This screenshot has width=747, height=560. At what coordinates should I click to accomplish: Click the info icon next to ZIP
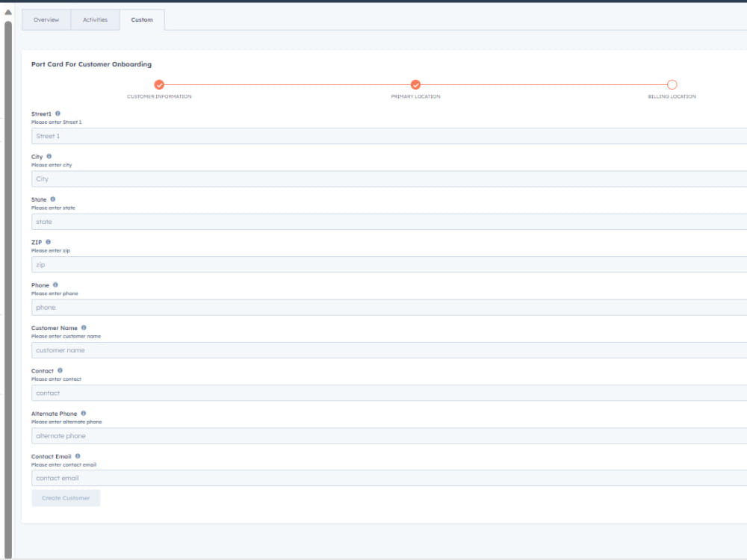tap(48, 242)
